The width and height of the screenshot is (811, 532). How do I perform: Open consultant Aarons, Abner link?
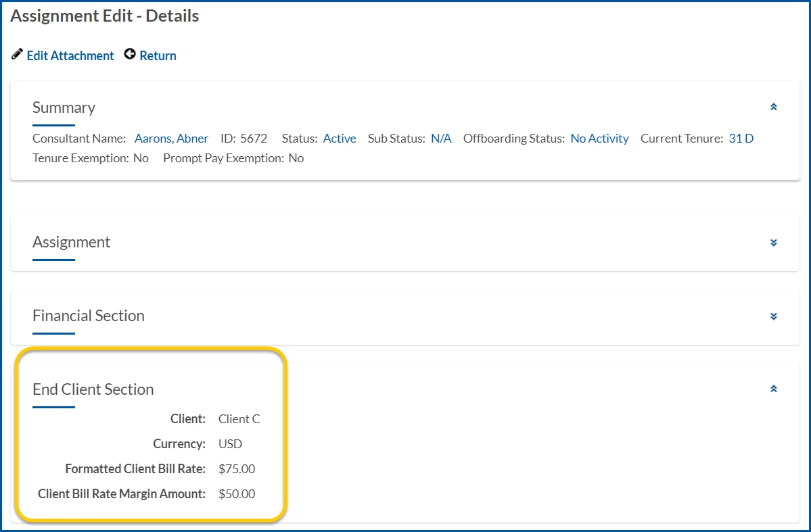(x=171, y=139)
